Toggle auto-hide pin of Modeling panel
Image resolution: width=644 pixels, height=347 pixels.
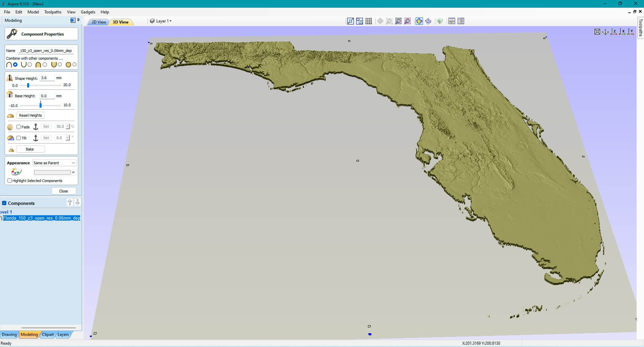point(78,20)
